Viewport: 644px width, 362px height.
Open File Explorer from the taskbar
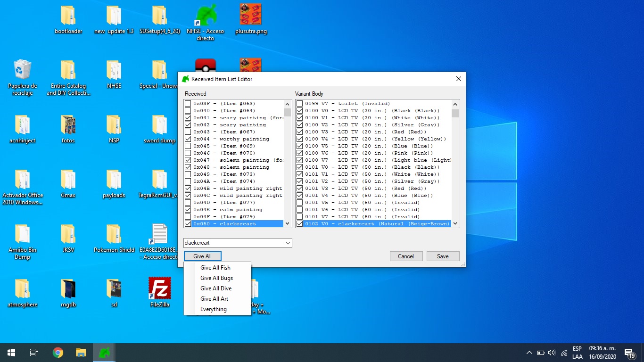click(x=81, y=353)
